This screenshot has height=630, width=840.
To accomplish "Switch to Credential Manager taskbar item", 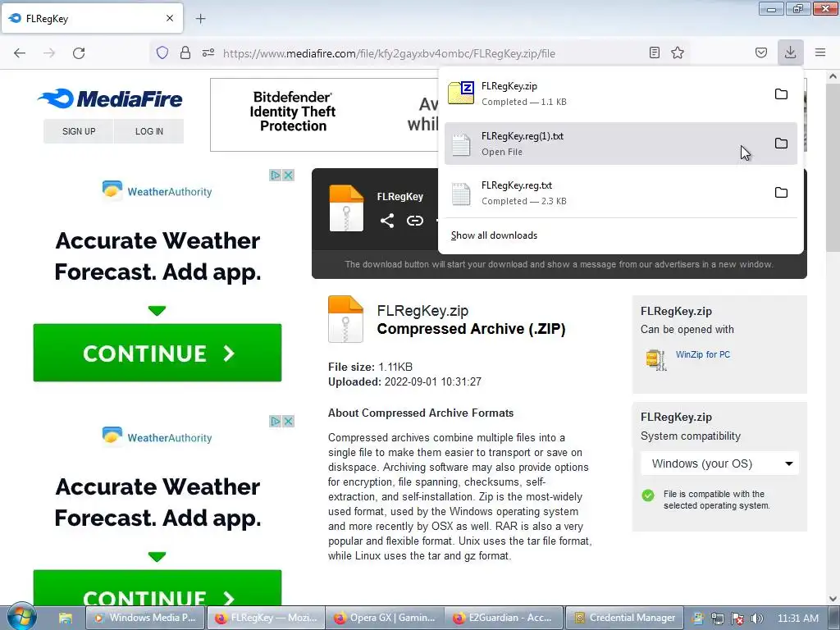I will pyautogui.click(x=624, y=618).
